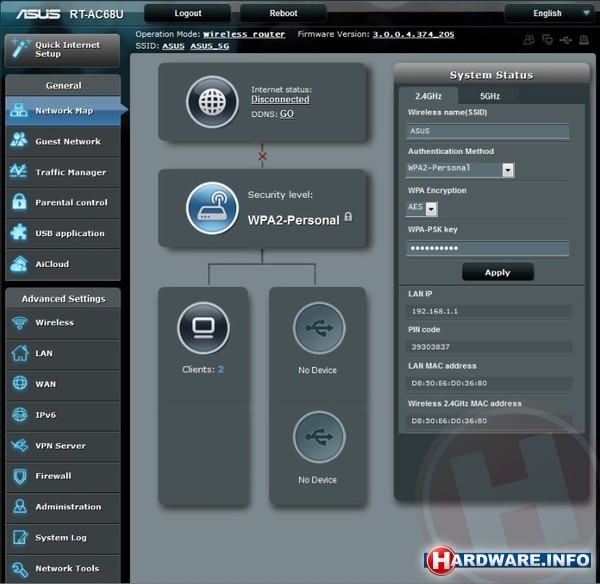Click the Traffic Manager graph icon
The height and width of the screenshot is (584, 600).
point(19,171)
